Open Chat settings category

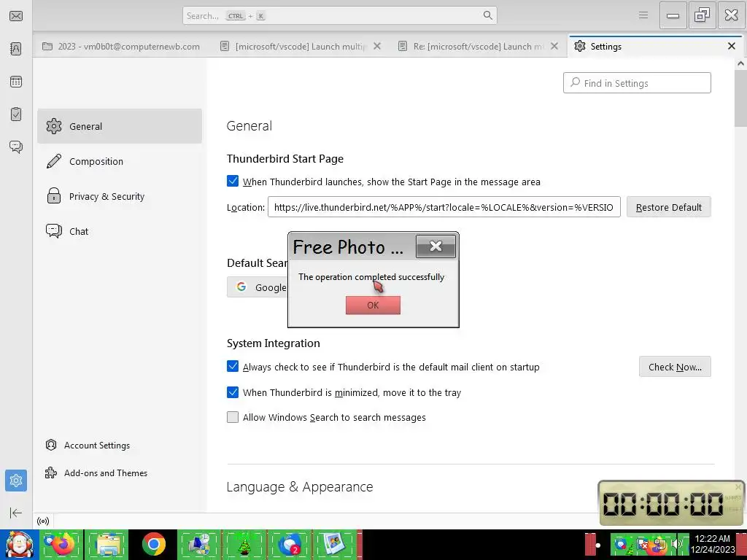coord(120,231)
